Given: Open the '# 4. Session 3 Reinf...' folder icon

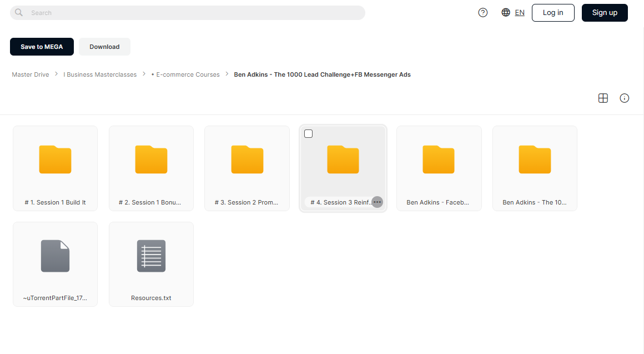Looking at the screenshot, I should click(343, 159).
